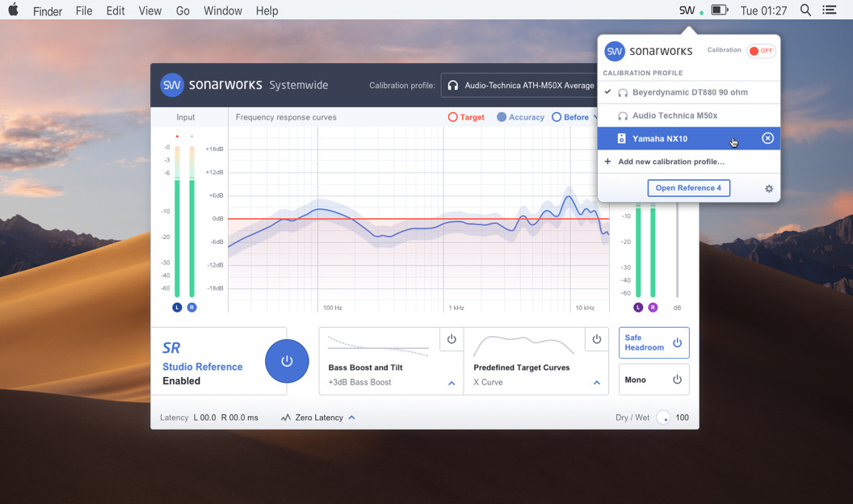Click the SR Studio Reference logo
Image resolution: width=853 pixels, height=504 pixels.
coord(171,348)
